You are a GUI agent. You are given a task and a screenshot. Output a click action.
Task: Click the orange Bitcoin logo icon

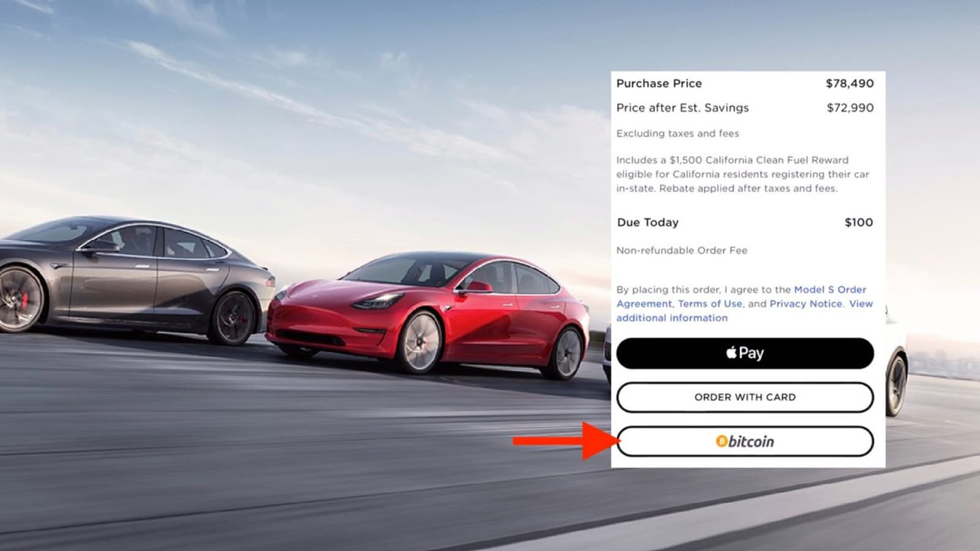click(x=722, y=441)
